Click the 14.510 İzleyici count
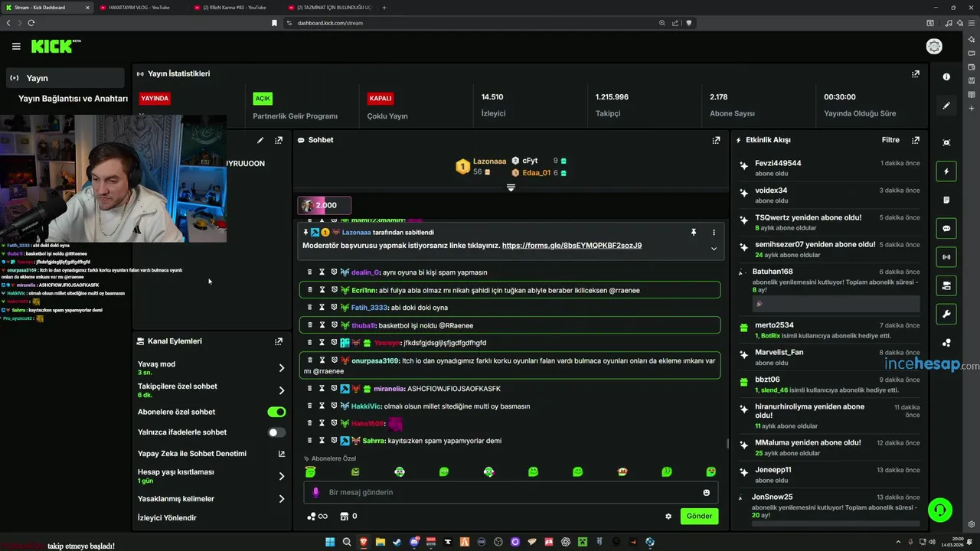 (x=492, y=98)
